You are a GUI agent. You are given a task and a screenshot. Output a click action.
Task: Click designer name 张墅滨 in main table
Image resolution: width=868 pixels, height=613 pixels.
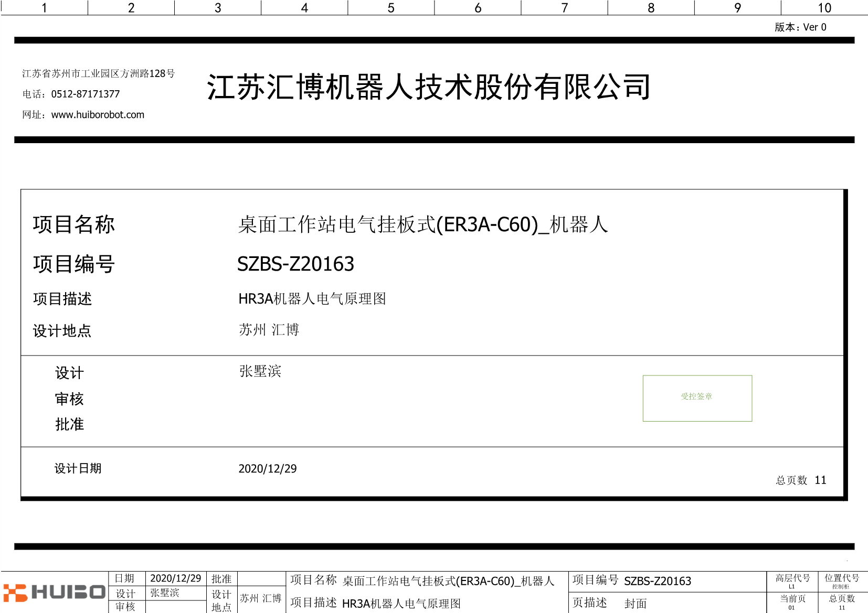coord(260,371)
